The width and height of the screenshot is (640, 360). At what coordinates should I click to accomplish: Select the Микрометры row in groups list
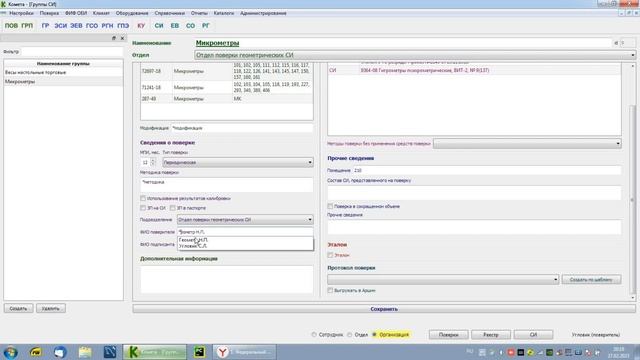[63, 82]
